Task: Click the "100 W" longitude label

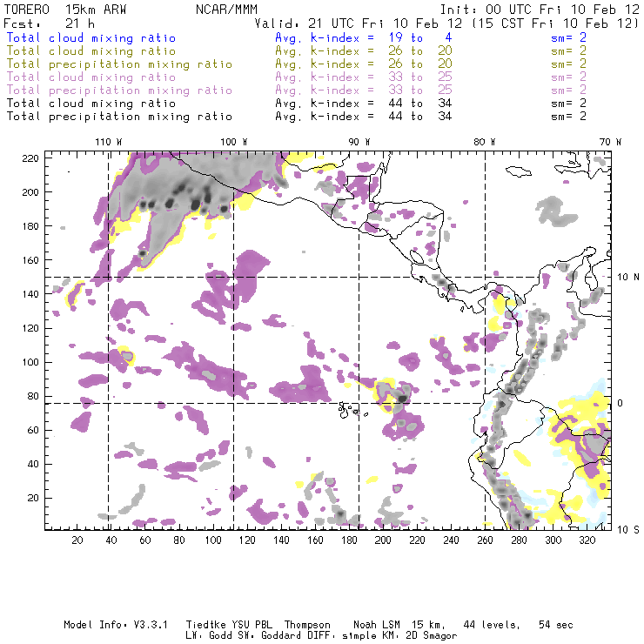Action: coord(234,142)
